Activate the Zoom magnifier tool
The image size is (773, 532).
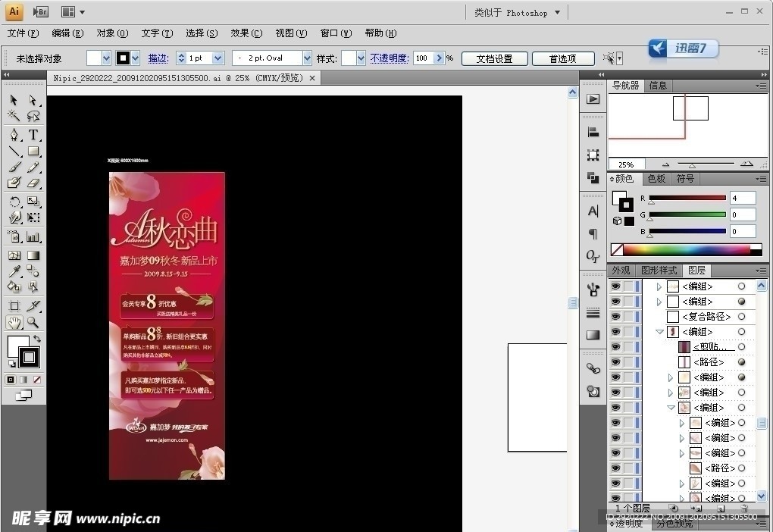click(33, 322)
